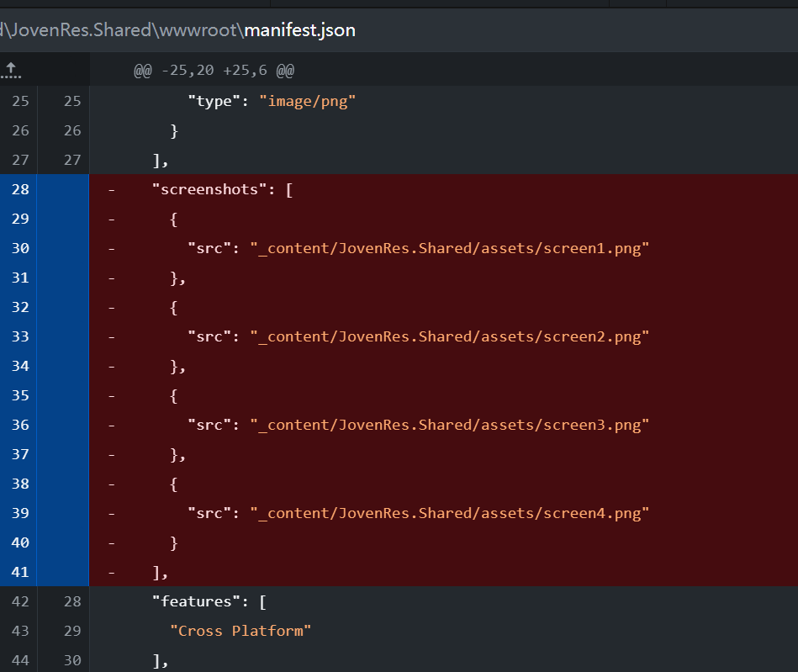Viewport: 798px width, 672px height.
Task: Click the screen4.png src path string
Action: [x=449, y=513]
